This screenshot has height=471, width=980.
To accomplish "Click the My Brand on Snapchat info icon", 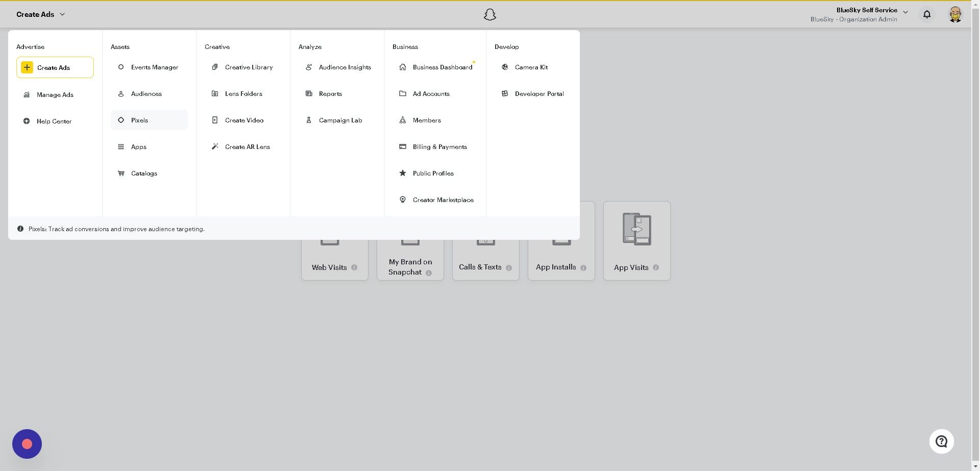I will click(429, 273).
